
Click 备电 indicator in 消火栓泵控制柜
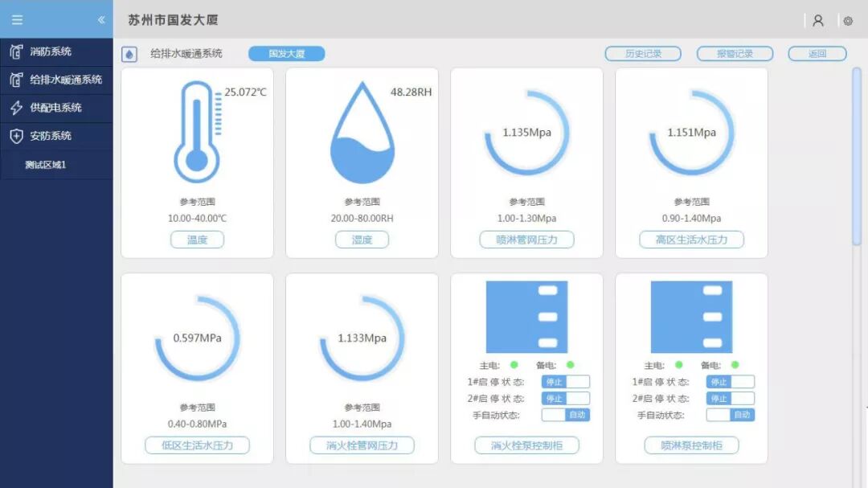[570, 365]
